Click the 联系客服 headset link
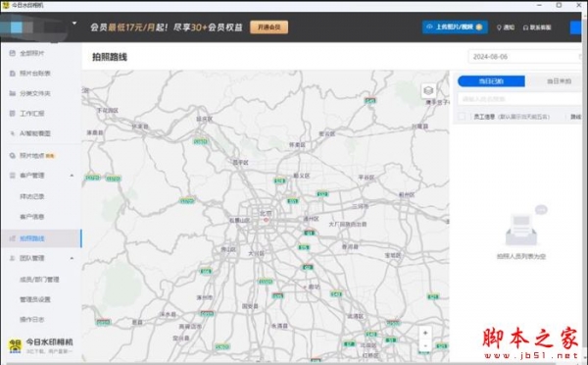 point(537,27)
